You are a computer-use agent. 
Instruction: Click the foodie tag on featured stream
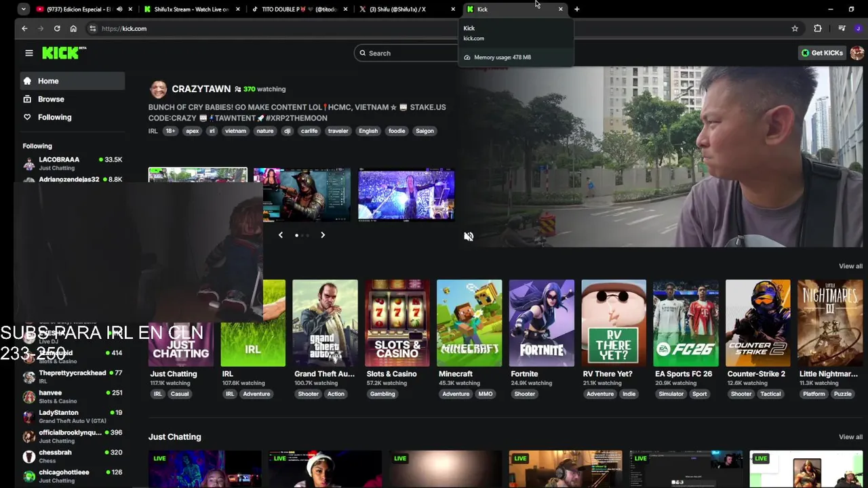coord(397,131)
